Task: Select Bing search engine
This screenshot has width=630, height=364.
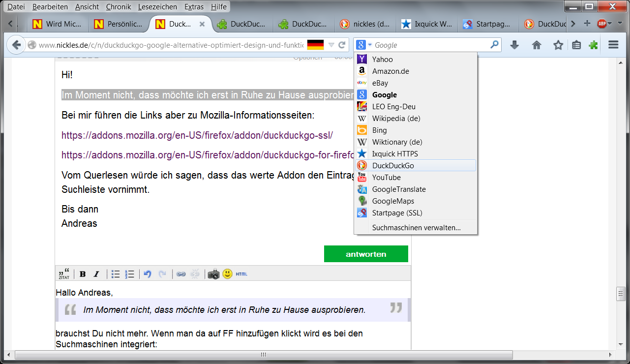Action: pos(416,130)
